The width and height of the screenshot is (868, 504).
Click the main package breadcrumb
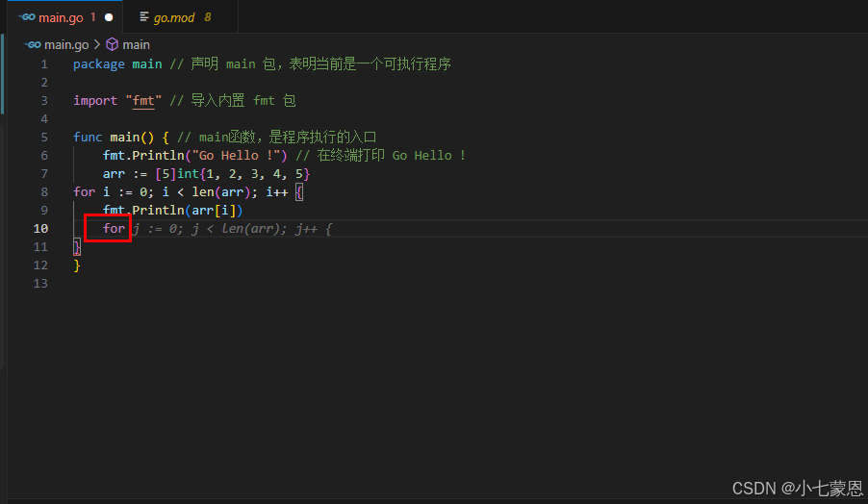137,45
